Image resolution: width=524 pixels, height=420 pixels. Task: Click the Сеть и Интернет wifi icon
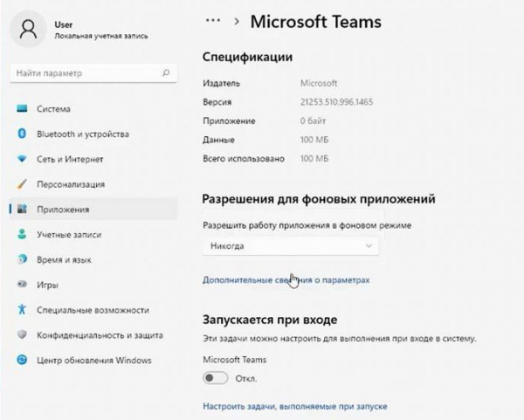tap(22, 159)
